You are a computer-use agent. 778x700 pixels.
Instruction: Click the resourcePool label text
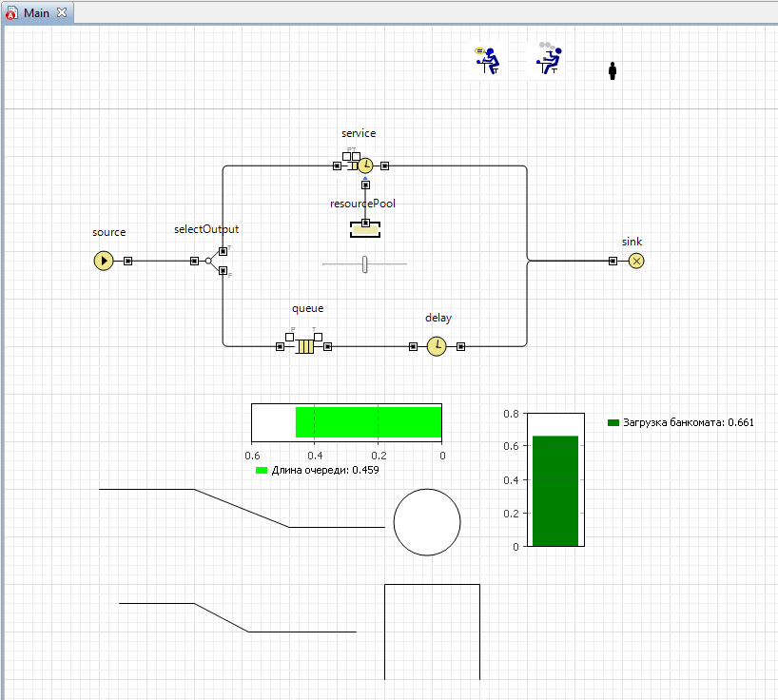(362, 204)
